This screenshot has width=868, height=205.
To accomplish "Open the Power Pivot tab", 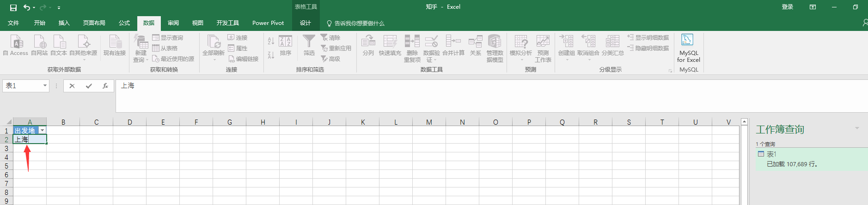I will pos(268,23).
